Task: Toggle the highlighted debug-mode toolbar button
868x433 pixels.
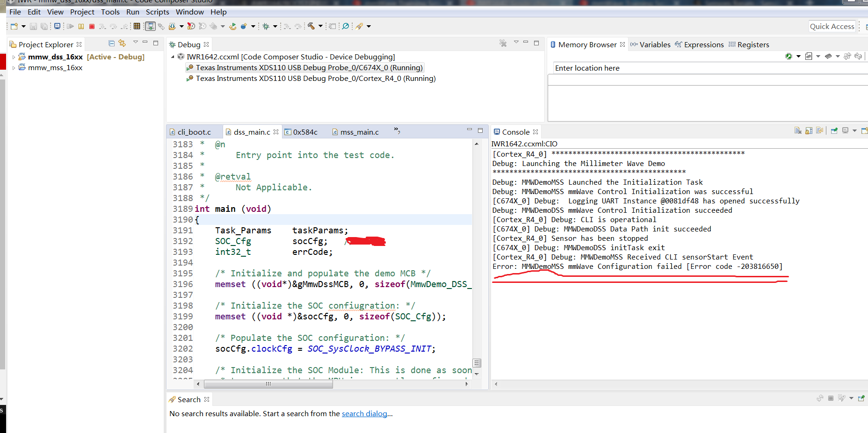Action: point(150,27)
